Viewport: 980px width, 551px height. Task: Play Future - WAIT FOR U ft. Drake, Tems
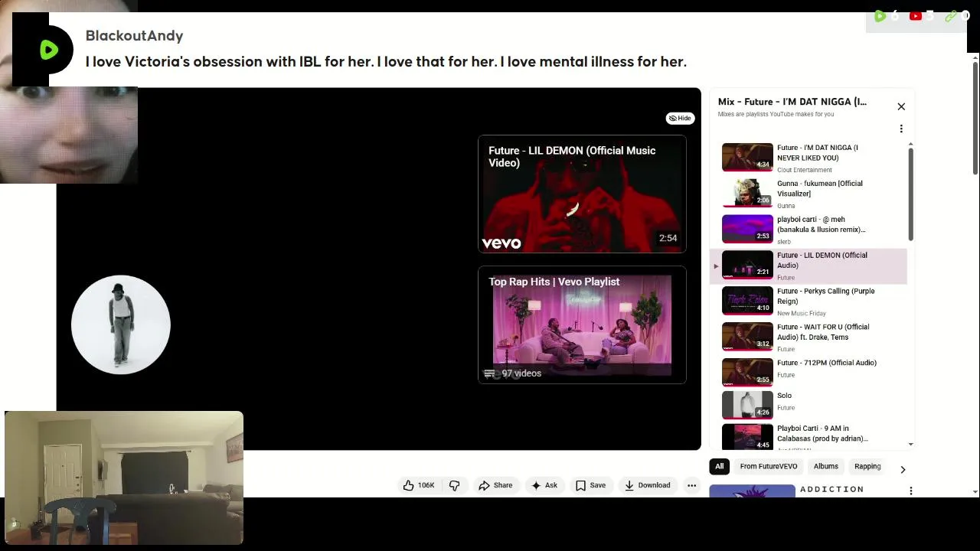coord(823,332)
